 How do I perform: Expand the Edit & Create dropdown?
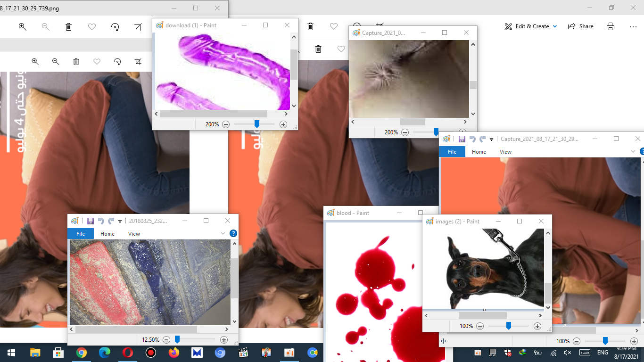tap(555, 26)
